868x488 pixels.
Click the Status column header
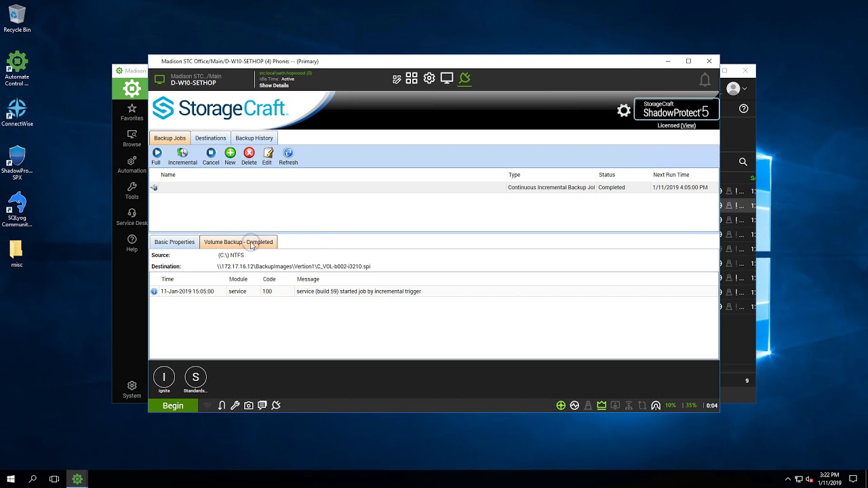(x=607, y=175)
